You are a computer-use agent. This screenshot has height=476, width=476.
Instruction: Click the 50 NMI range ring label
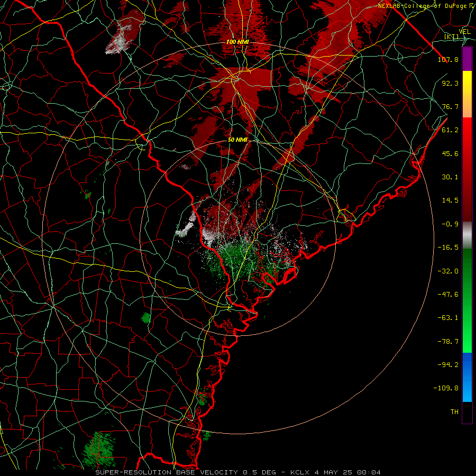pos(237,140)
